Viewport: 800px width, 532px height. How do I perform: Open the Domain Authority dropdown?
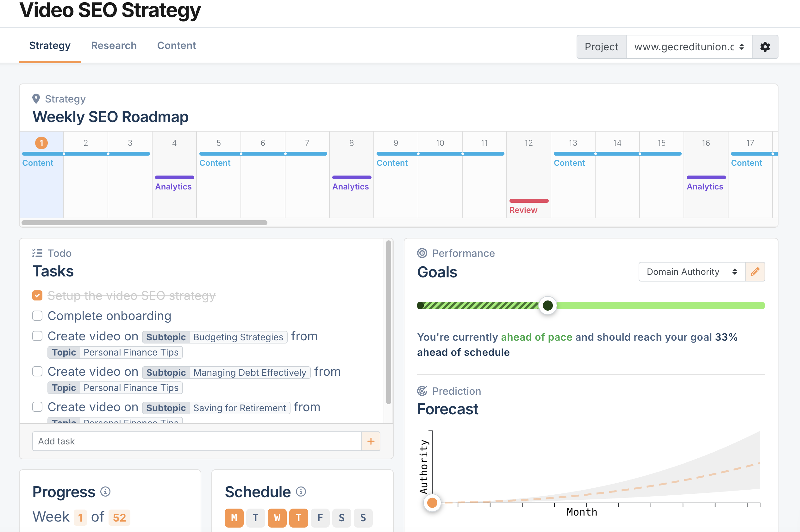pyautogui.click(x=692, y=272)
